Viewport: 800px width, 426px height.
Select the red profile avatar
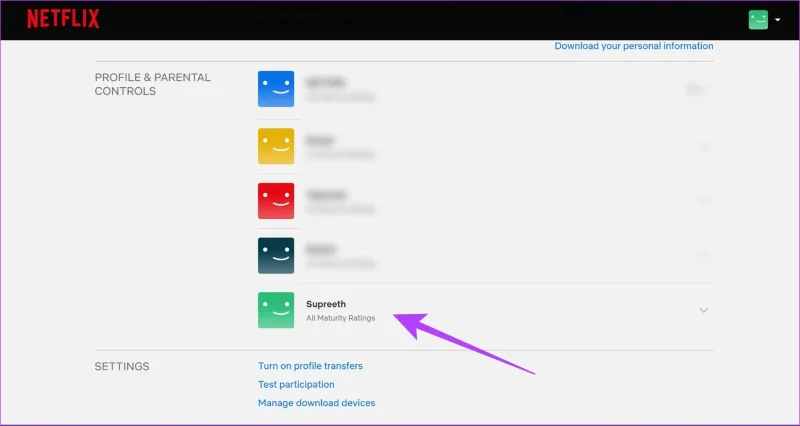tap(276, 201)
